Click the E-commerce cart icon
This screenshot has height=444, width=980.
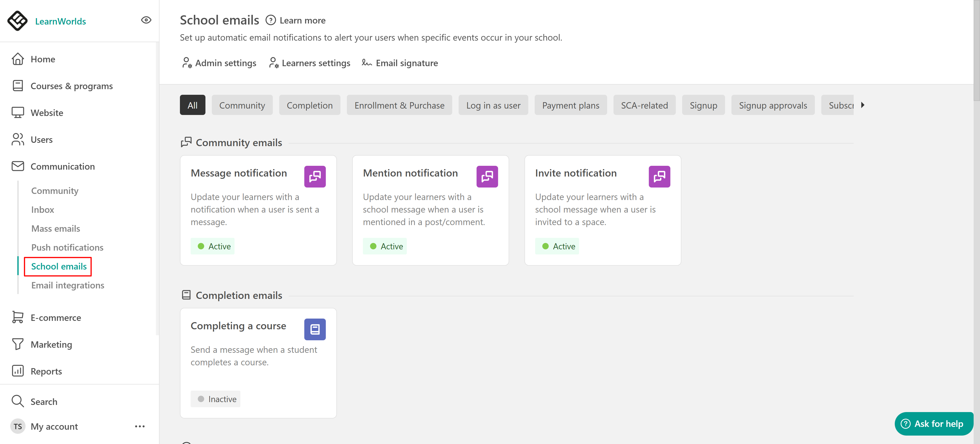click(x=18, y=318)
